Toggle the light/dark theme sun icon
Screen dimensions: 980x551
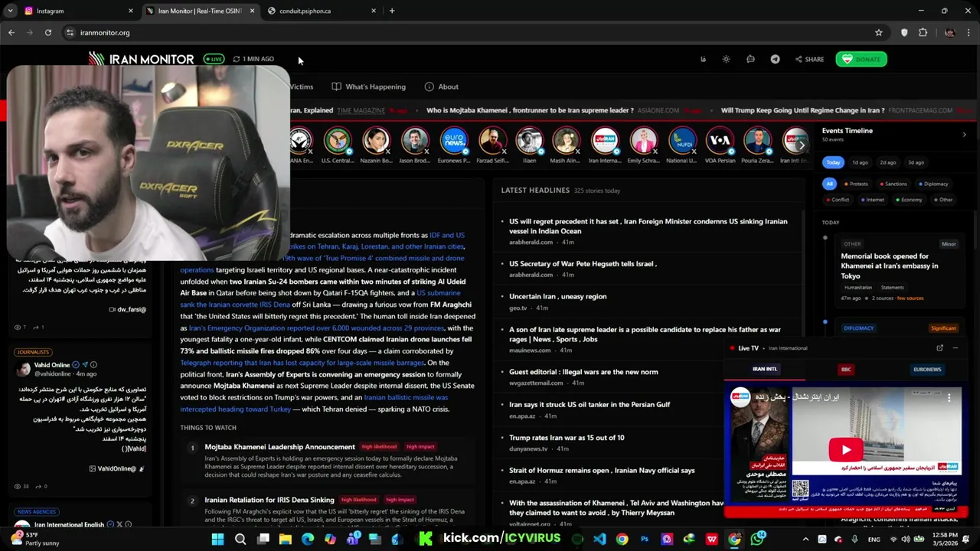pyautogui.click(x=726, y=59)
